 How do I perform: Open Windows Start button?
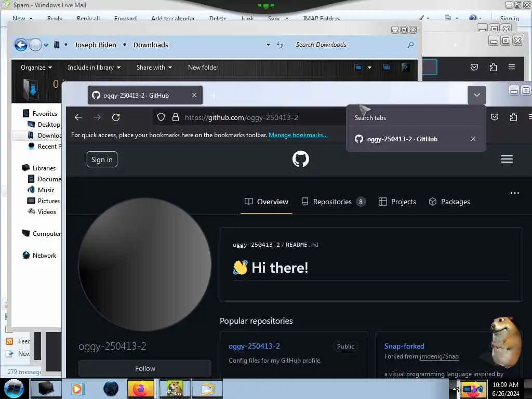click(x=14, y=389)
